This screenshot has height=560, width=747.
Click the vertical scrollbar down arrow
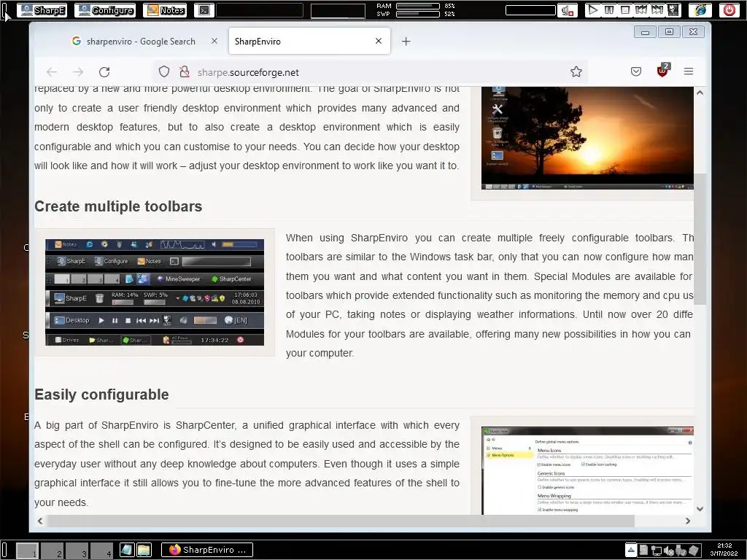(700, 508)
